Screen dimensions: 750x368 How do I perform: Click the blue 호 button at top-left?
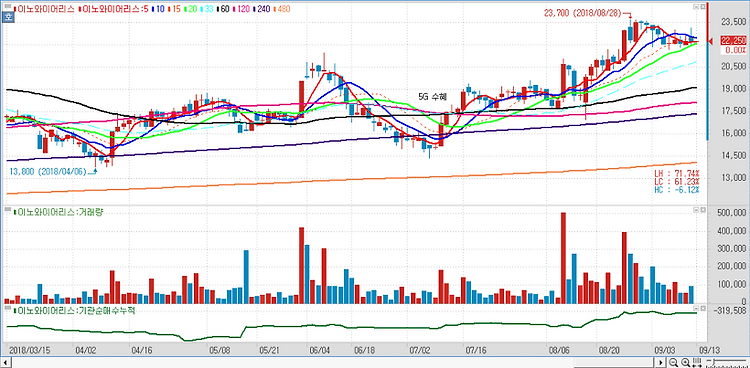[x=8, y=17]
